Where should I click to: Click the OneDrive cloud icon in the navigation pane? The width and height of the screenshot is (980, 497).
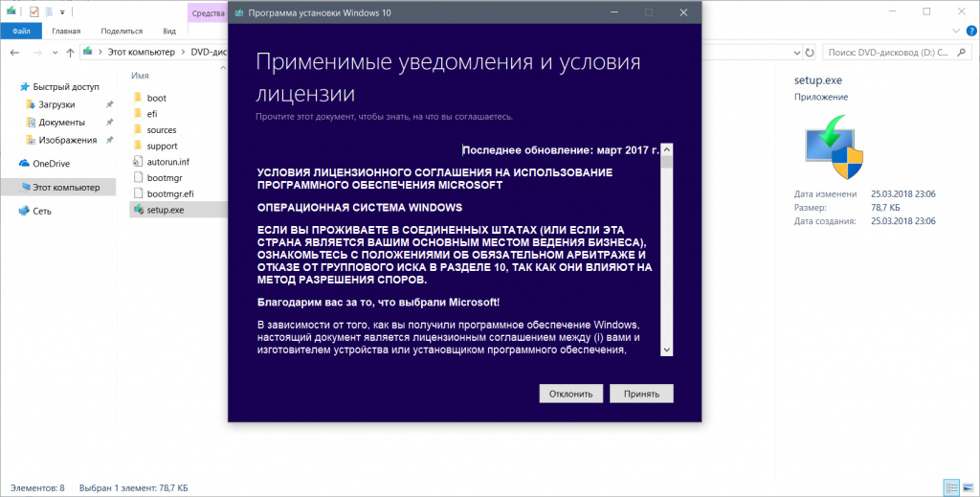coord(24,163)
